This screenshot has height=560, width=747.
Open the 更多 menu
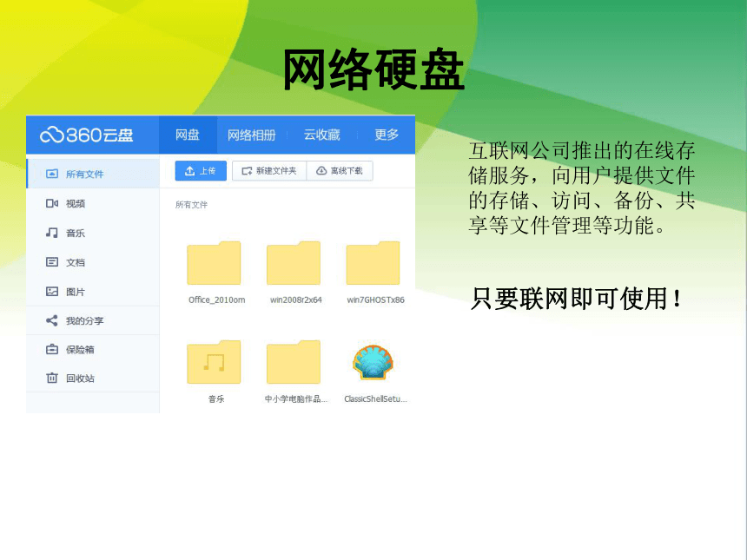click(x=387, y=135)
